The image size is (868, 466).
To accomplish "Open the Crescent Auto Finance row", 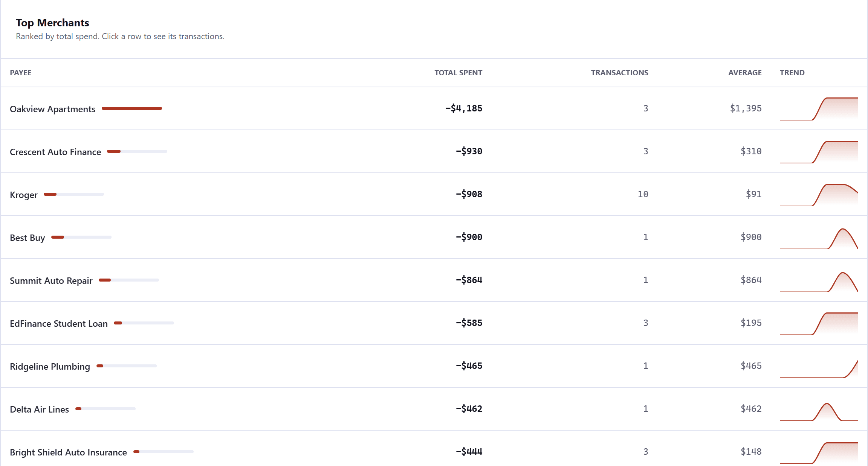I will 434,151.
